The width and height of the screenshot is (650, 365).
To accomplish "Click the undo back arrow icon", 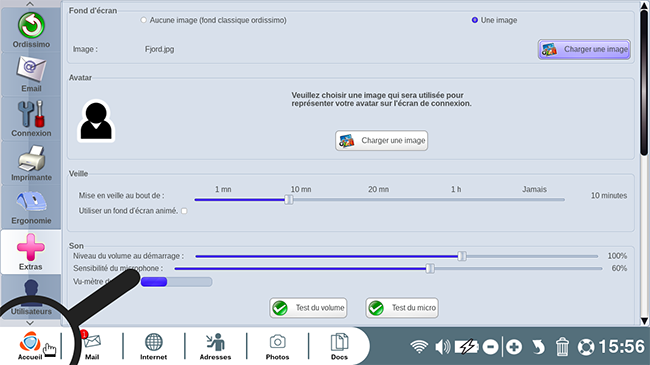I will [x=538, y=347].
